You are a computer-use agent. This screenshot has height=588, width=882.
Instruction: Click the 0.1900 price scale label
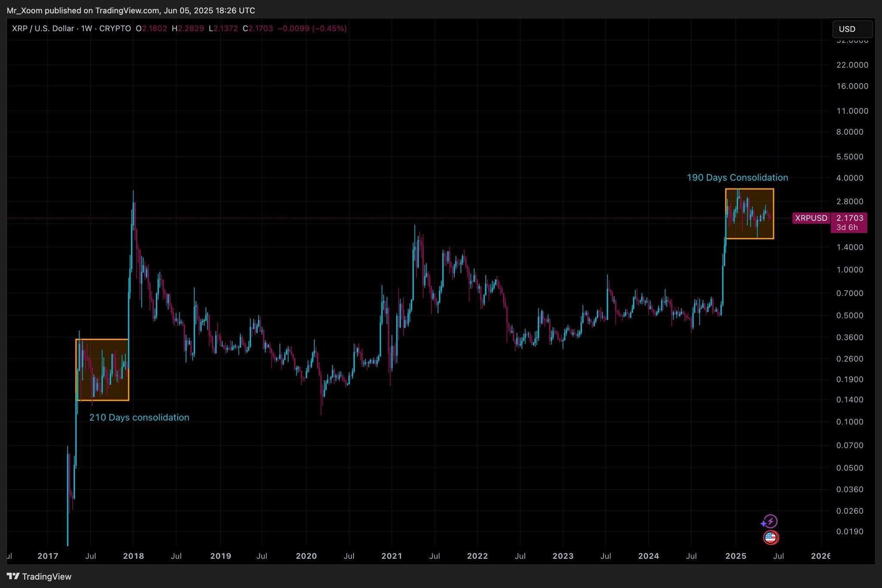click(850, 380)
